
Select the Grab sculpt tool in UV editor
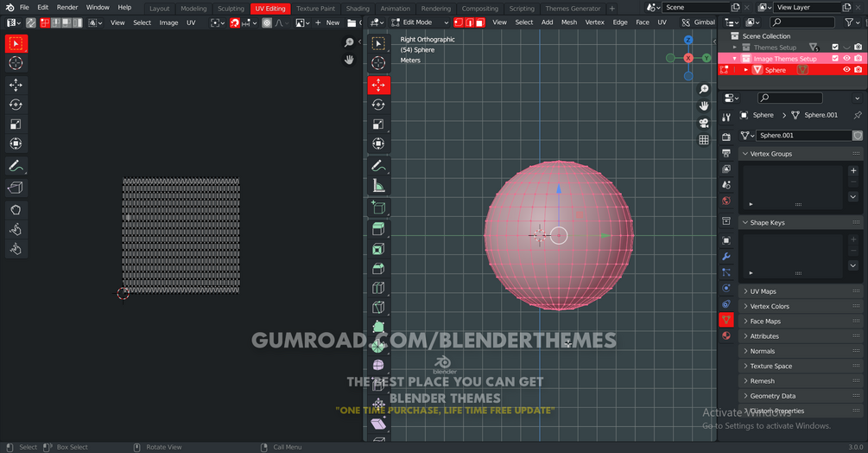16,210
